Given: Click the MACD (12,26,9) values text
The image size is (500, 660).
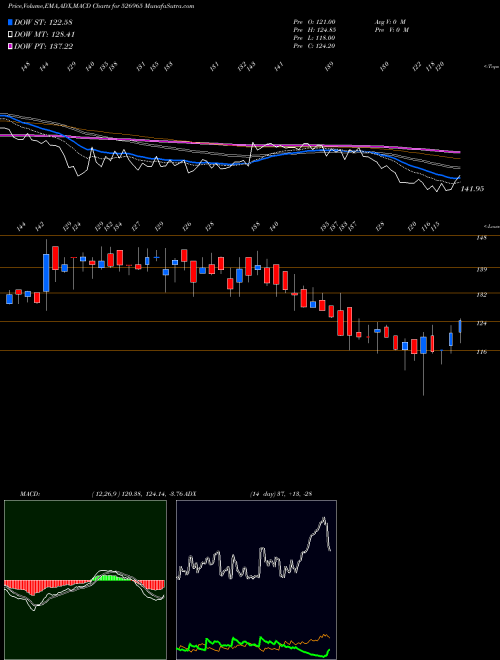Looking at the screenshot, I should tap(138, 494).
